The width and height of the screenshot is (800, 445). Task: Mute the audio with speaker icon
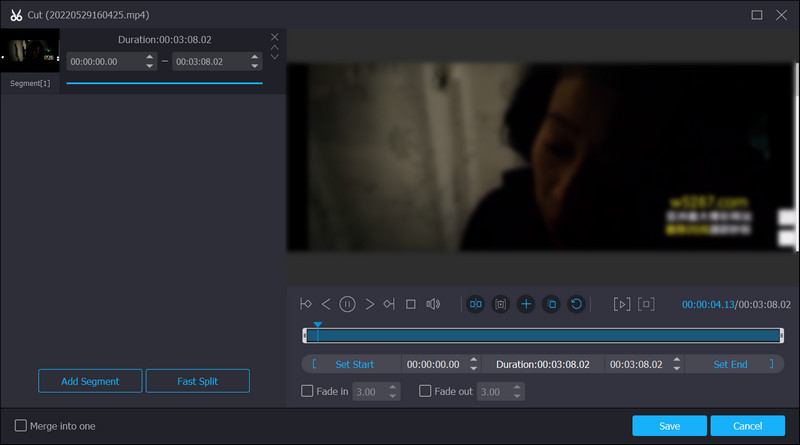[x=433, y=304]
